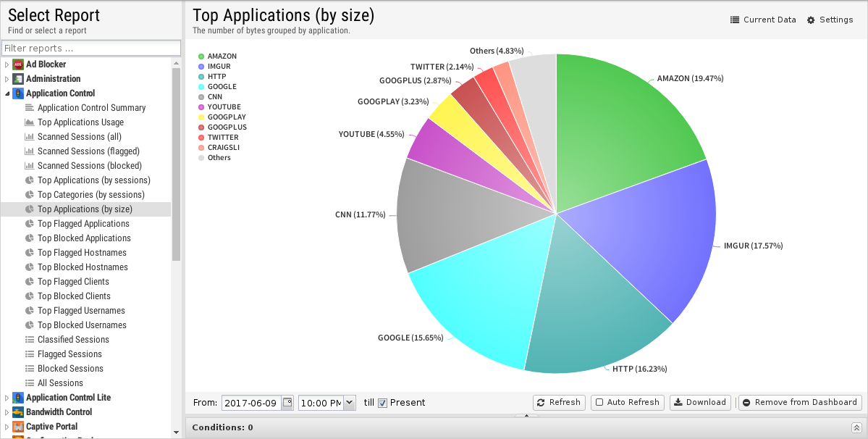Click the Scanned Sessions (all) bar icon

pos(30,136)
